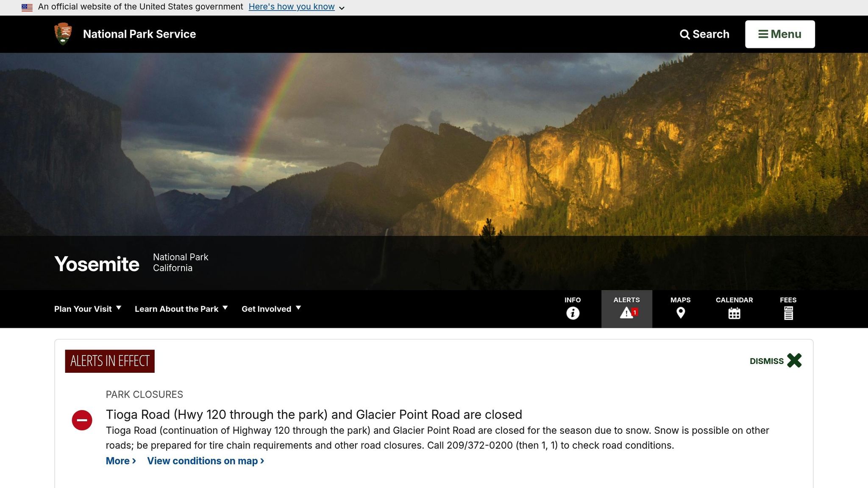Image resolution: width=868 pixels, height=488 pixels.
Task: Click the Yosemite park title
Action: 97,264
